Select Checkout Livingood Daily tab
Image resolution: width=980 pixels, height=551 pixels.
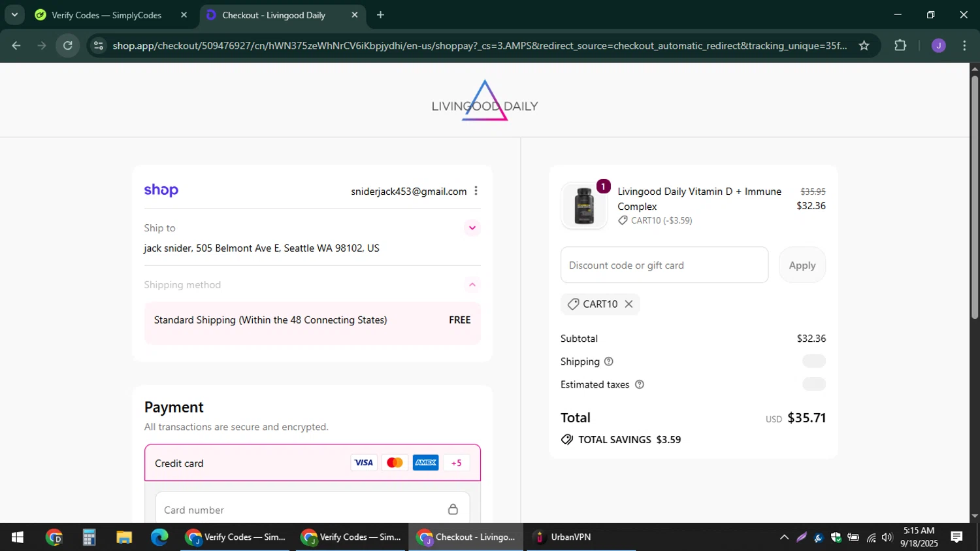click(x=274, y=15)
